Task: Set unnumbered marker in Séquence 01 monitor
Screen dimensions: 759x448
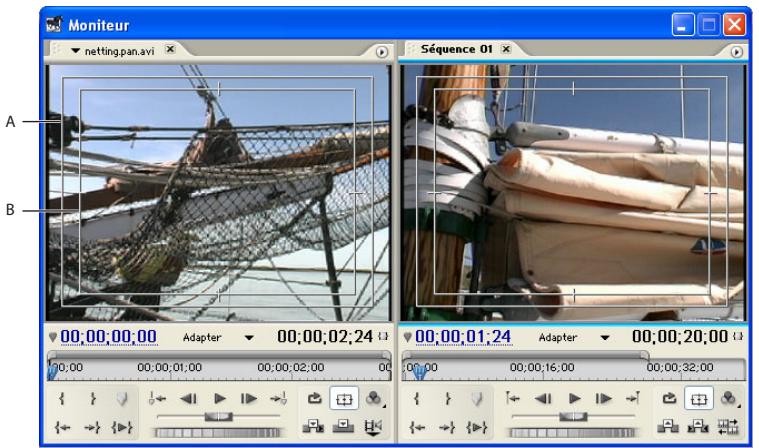Action: click(476, 399)
